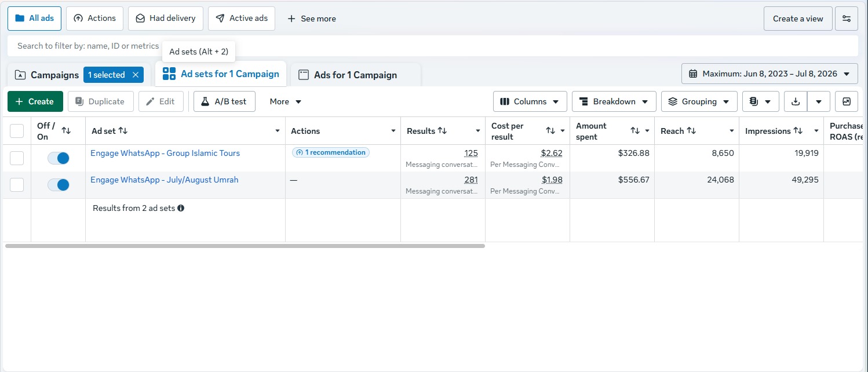This screenshot has width=868, height=372.
Task: Select the Active ads view
Action: coord(242,19)
